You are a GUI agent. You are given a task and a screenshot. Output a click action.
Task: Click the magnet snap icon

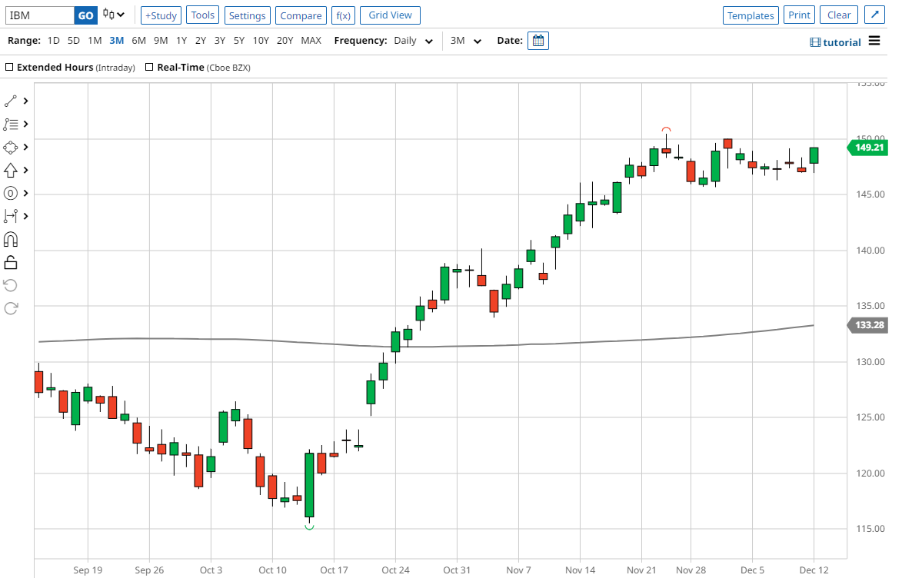[11, 239]
